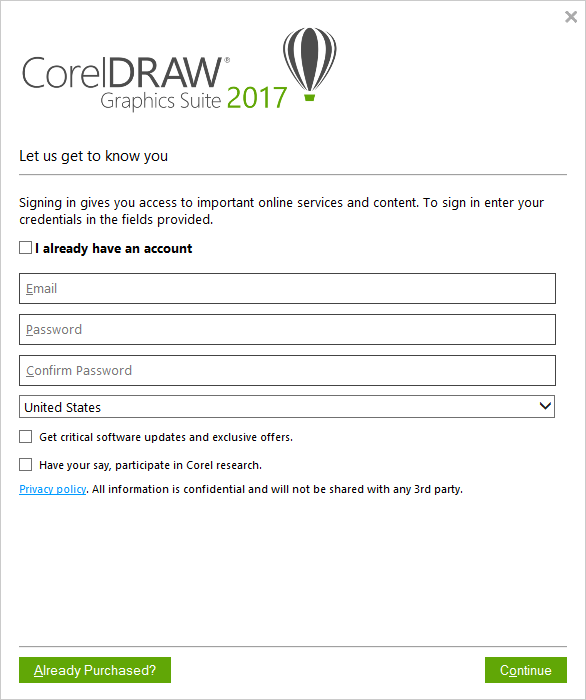The image size is (586, 700).
Task: Click the CorelDRAW hot air balloon logo
Action: [x=309, y=64]
